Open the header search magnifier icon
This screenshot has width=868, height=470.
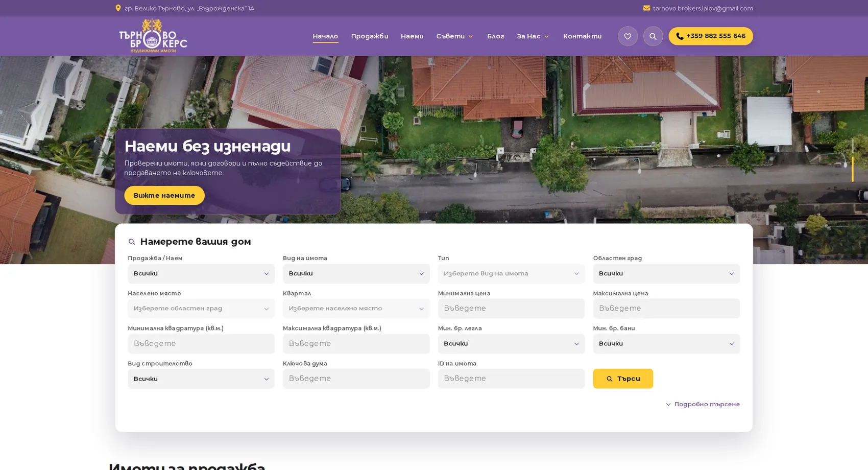(x=653, y=36)
